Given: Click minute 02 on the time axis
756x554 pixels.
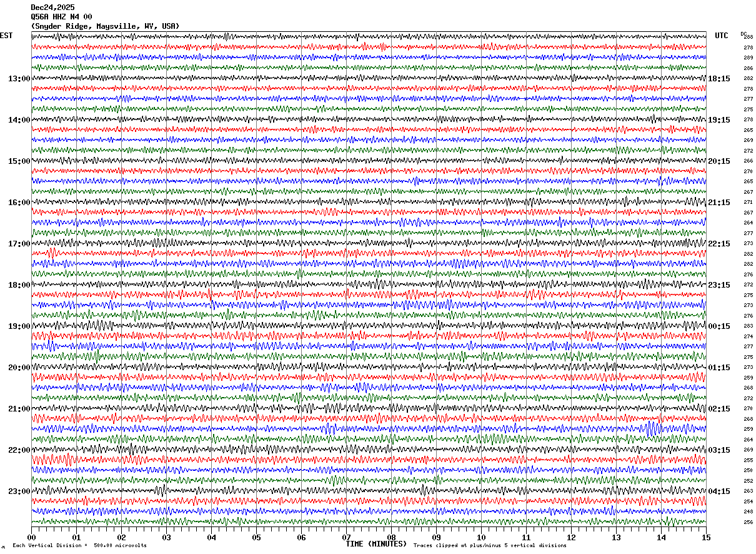Looking at the screenshot, I should [121, 537].
